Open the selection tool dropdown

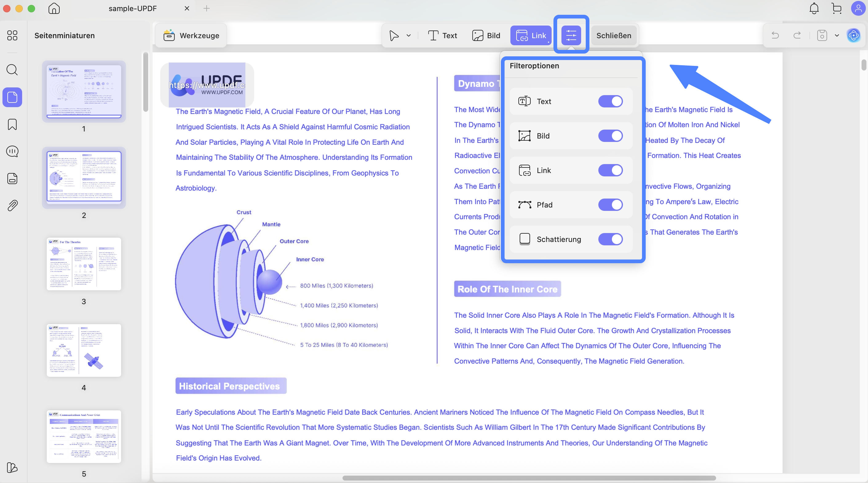point(409,35)
